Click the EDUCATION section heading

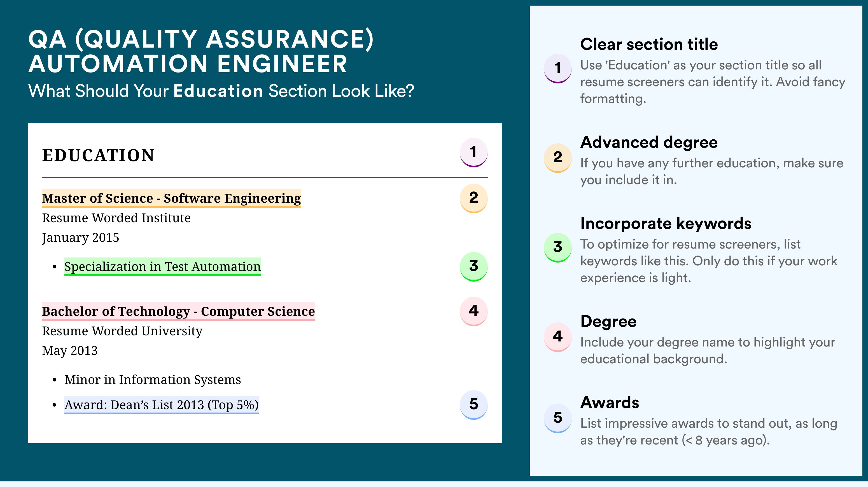point(98,155)
